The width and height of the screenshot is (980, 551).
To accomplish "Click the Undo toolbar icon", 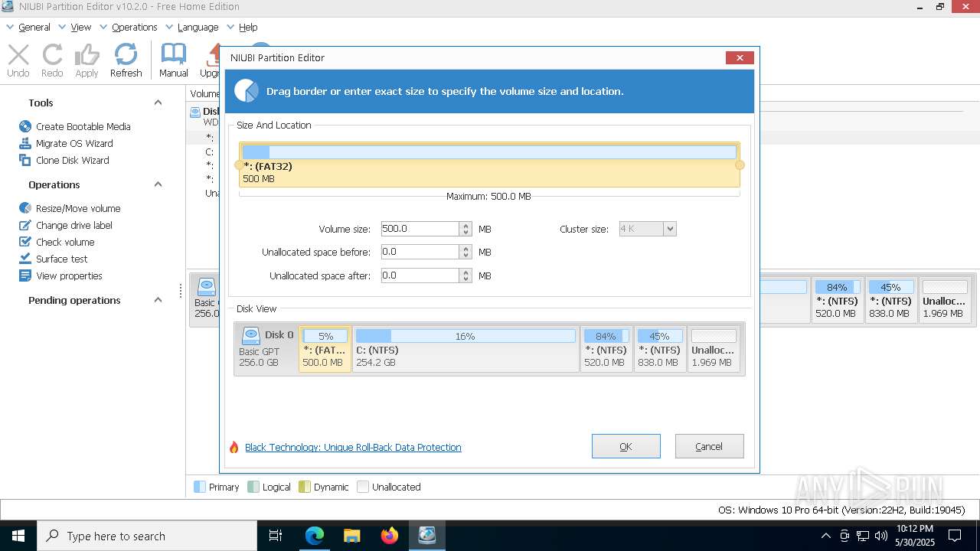I will 18,60.
